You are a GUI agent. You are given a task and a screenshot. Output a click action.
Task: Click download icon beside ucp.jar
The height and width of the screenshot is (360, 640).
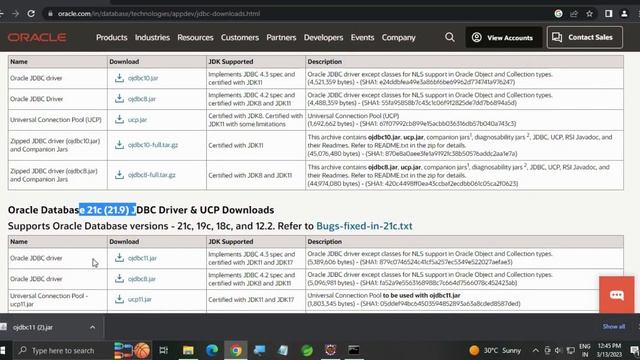(119, 119)
